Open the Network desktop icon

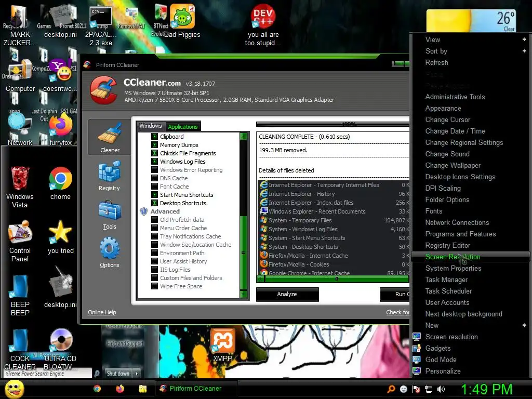tap(20, 129)
